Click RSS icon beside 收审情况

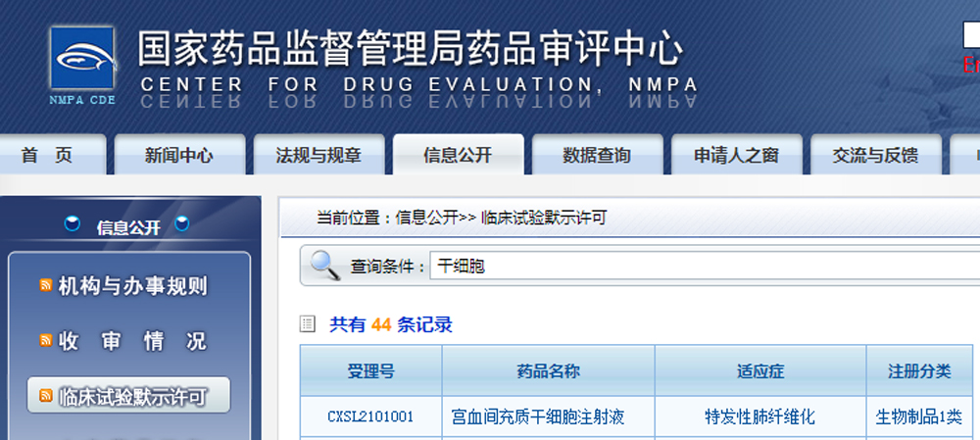[45, 341]
